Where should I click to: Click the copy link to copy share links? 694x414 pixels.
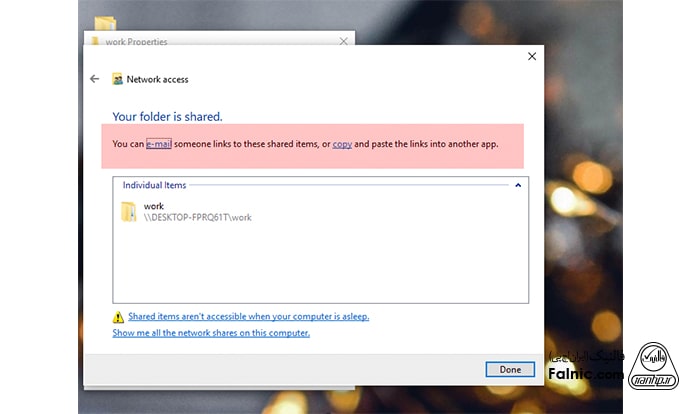(342, 144)
